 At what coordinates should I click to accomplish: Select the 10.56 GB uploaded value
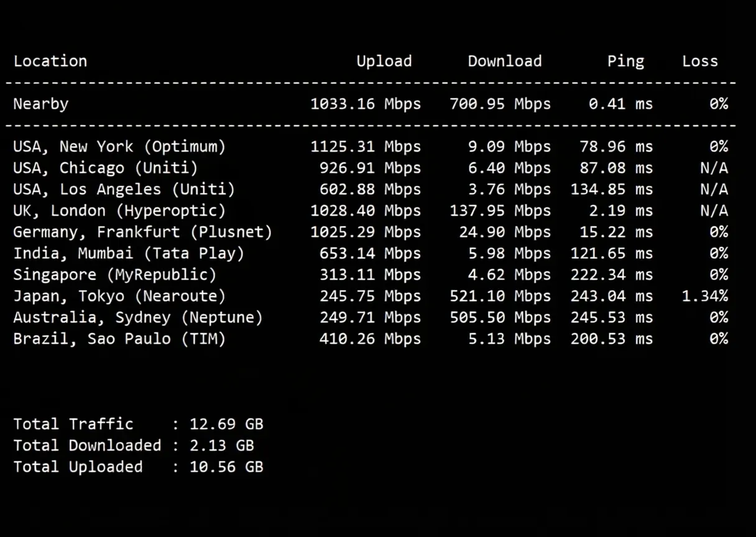[x=226, y=467]
